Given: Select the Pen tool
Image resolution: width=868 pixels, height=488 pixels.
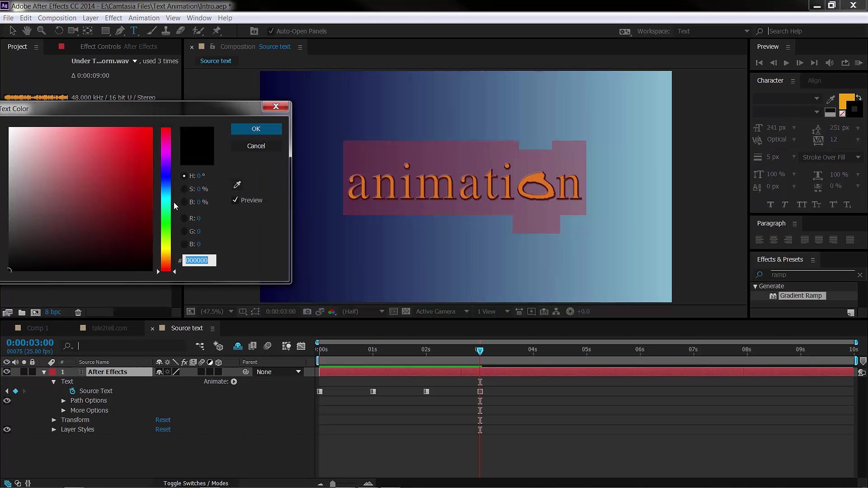Looking at the screenshot, I should click(x=120, y=31).
